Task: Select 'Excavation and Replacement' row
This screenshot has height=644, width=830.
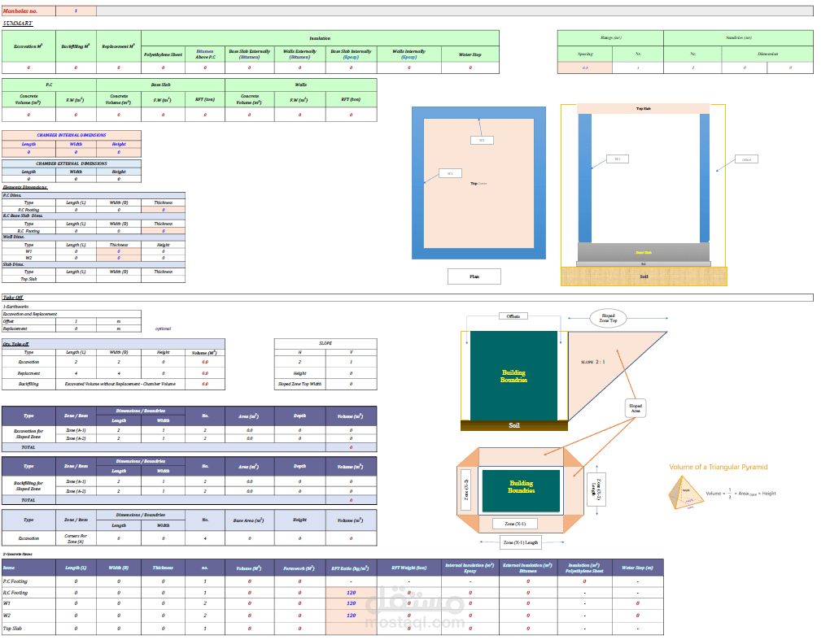Action: point(72,314)
